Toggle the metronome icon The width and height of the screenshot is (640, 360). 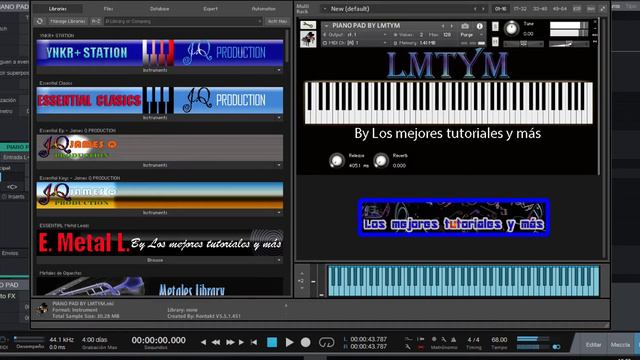(x=453, y=340)
